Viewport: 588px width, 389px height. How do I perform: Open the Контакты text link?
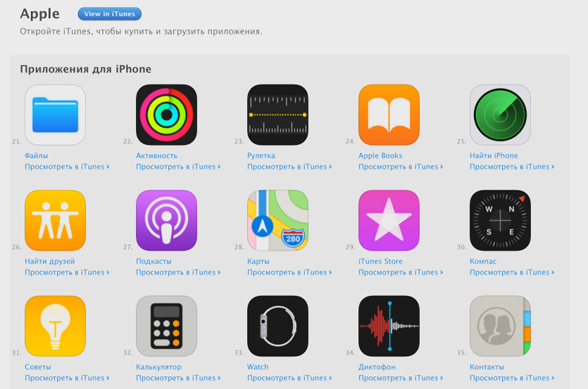487,367
